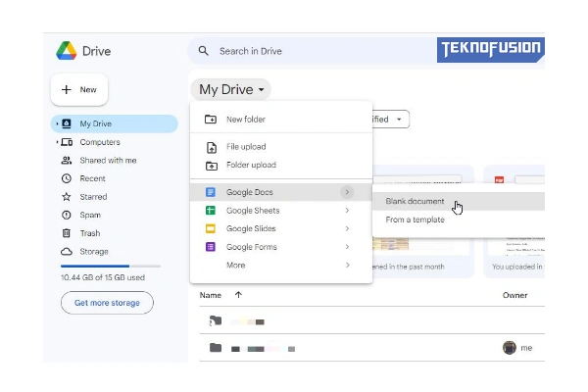Screen dimensions: 588x392
Task: Expand the Google Forms submenu arrow
Action: click(x=347, y=247)
